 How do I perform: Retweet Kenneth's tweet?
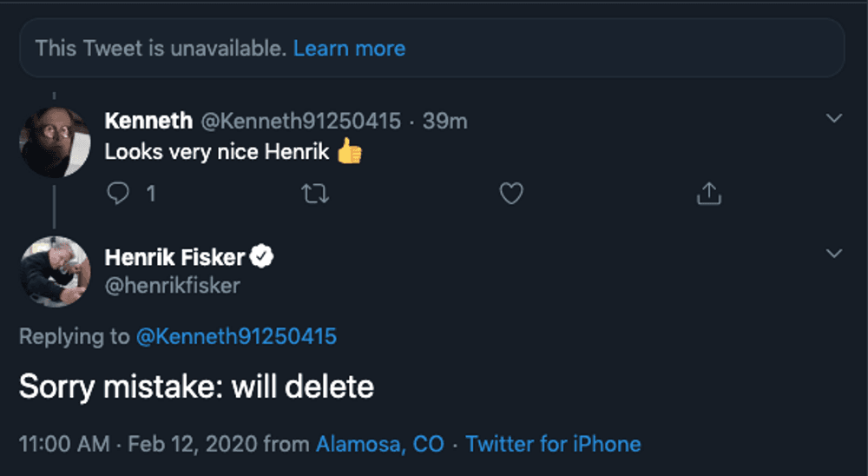[314, 194]
